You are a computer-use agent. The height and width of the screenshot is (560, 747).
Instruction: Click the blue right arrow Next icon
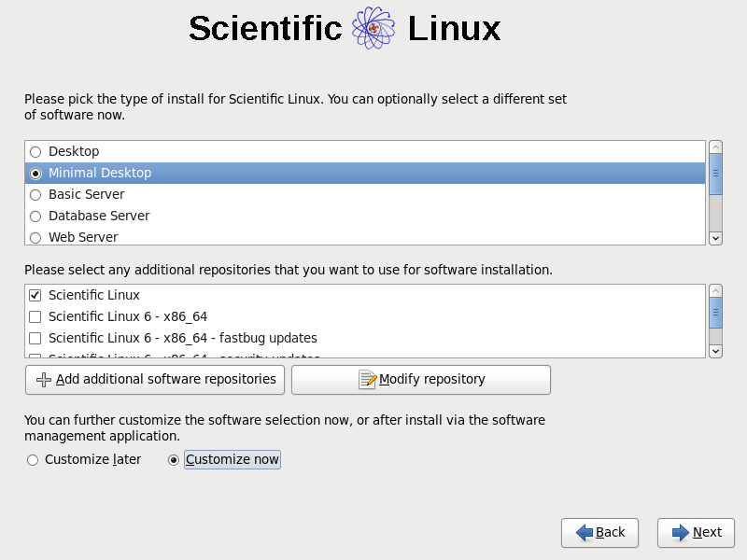click(681, 532)
